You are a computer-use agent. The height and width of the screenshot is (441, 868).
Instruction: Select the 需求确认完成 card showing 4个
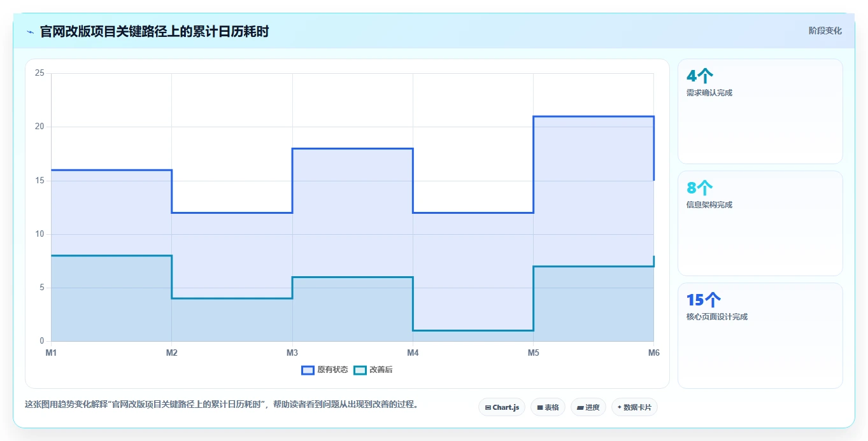coord(760,111)
